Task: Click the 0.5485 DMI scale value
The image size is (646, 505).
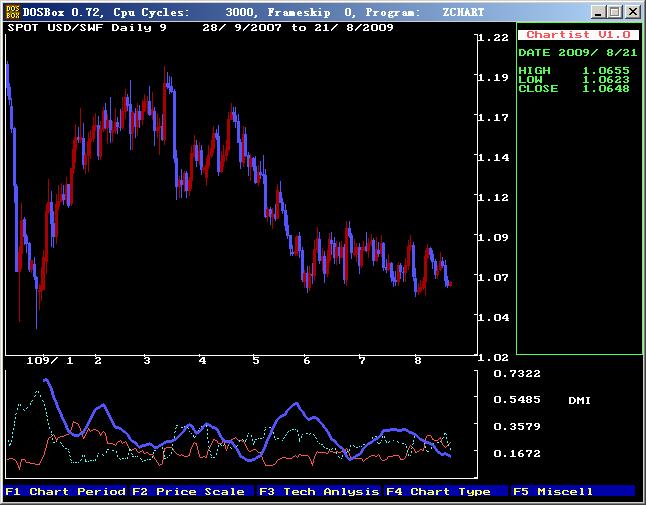Action: point(517,400)
